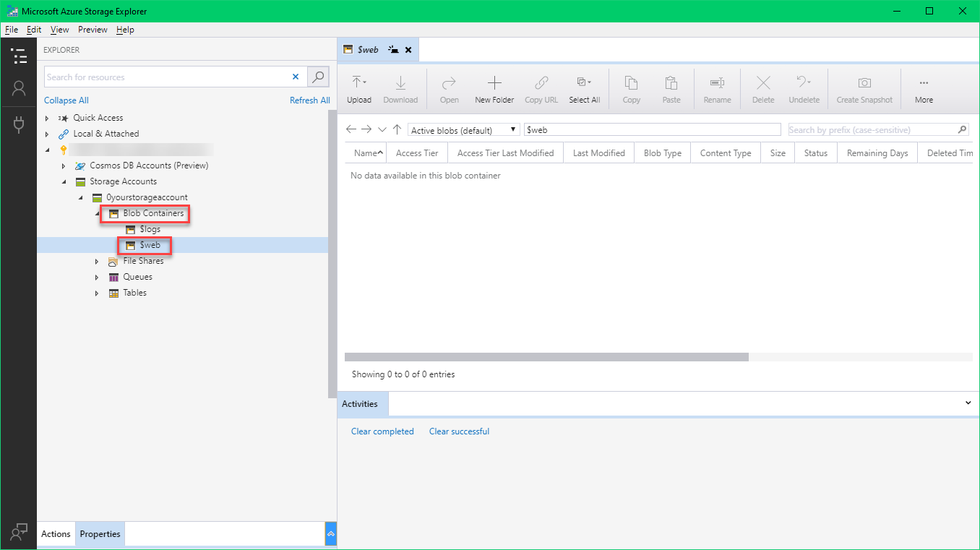This screenshot has width=980, height=550.
Task: Clear the resource search with the X
Action: coord(295,77)
